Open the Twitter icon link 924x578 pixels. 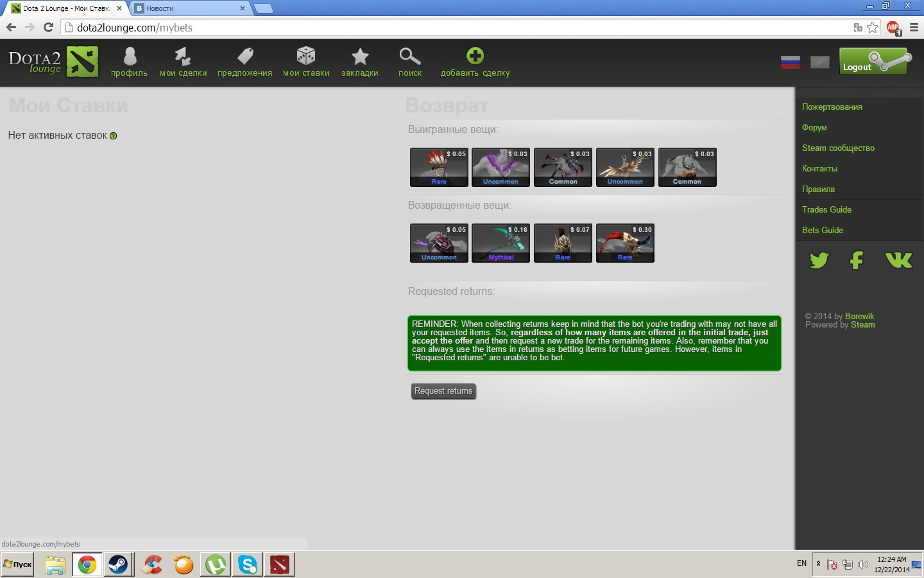point(819,260)
